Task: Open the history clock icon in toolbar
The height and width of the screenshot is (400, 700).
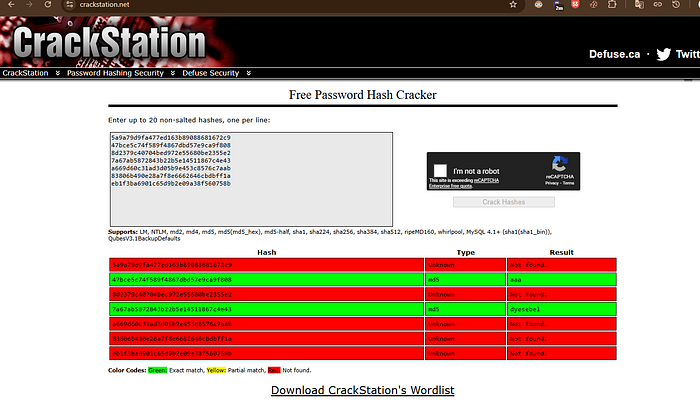Action: tap(676, 4)
